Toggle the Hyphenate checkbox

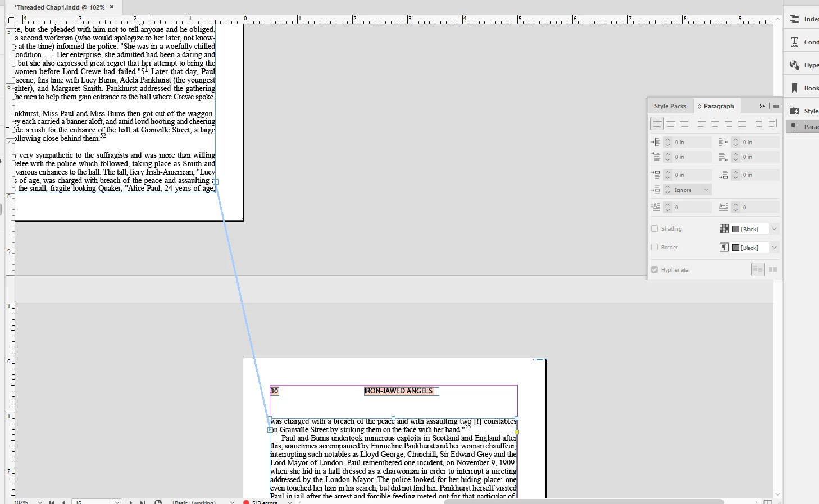point(654,270)
